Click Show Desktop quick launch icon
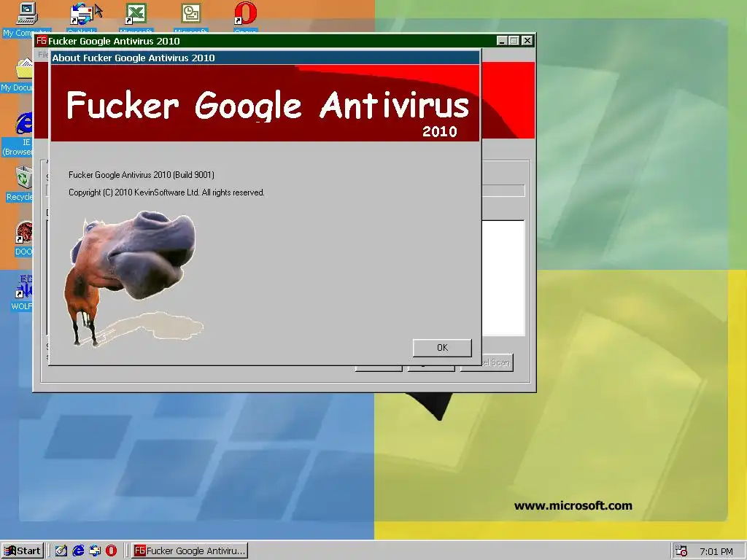Screen dimensions: 747x560 61,551
